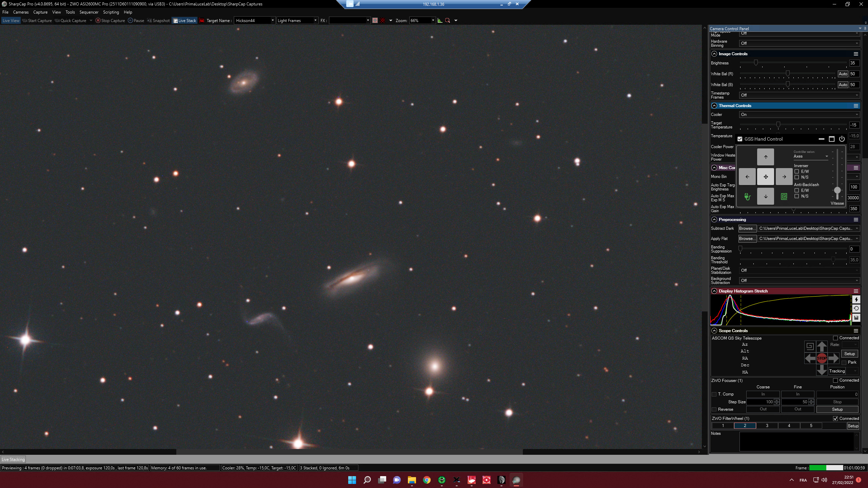The height and width of the screenshot is (488, 868).
Task: Collapse the Thermal Controls section
Action: (x=714, y=106)
